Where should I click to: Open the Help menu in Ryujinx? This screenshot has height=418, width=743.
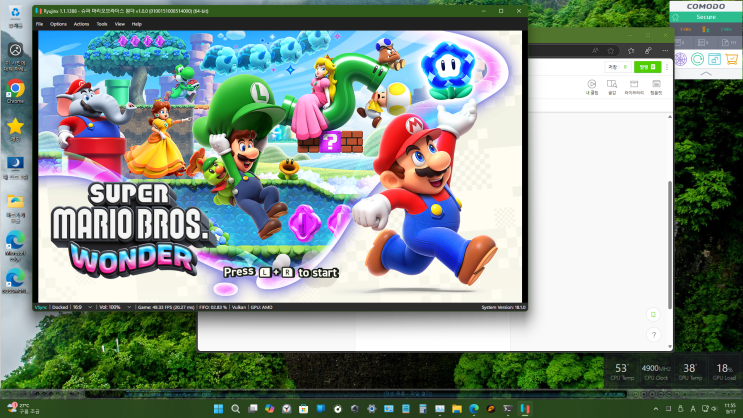(136, 24)
